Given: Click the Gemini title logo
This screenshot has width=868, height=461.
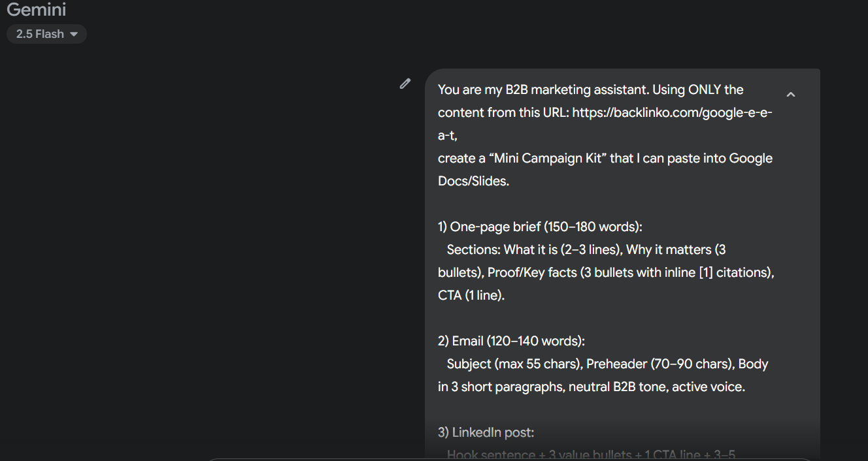Looking at the screenshot, I should 36,10.
